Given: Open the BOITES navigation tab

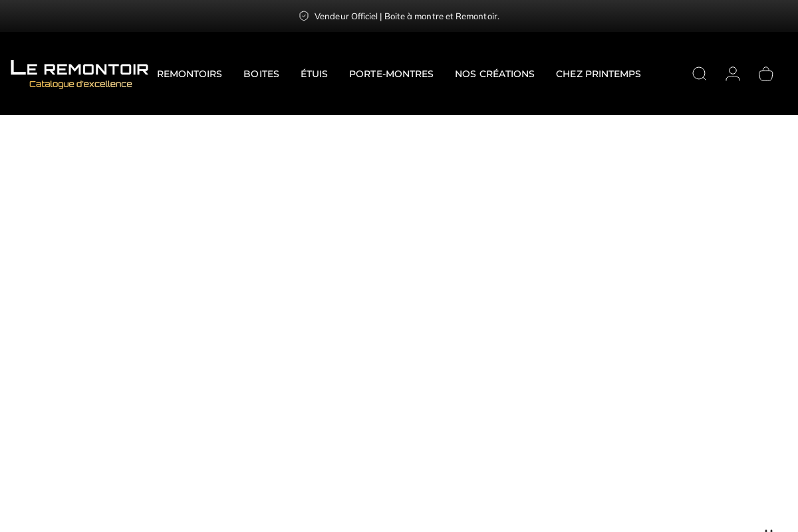Looking at the screenshot, I should tap(261, 74).
